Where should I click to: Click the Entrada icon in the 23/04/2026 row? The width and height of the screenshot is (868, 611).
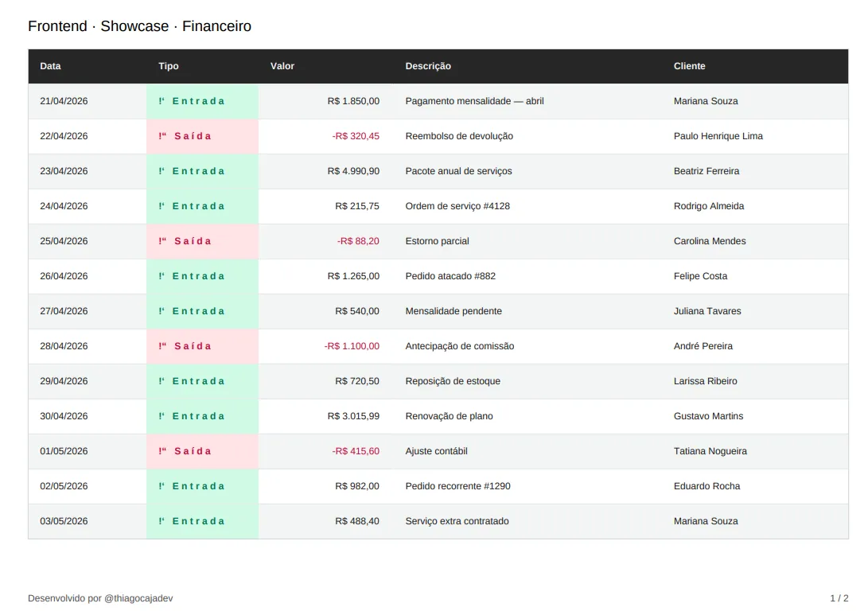click(162, 171)
